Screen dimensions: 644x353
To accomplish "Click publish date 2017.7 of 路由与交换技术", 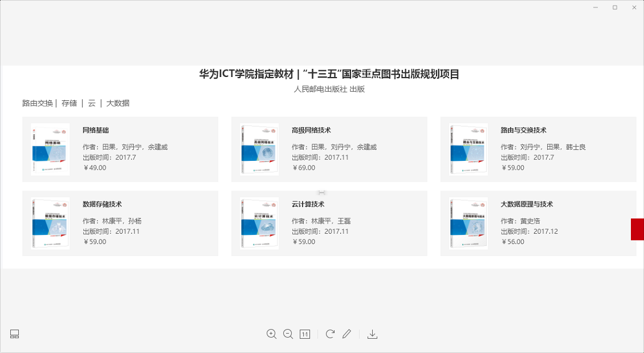I will tap(527, 157).
